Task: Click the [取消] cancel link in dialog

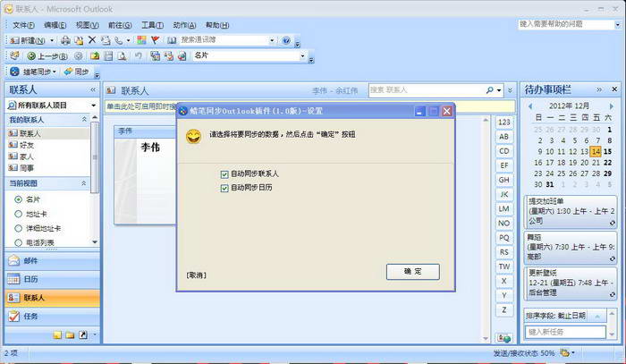Action: (196, 275)
